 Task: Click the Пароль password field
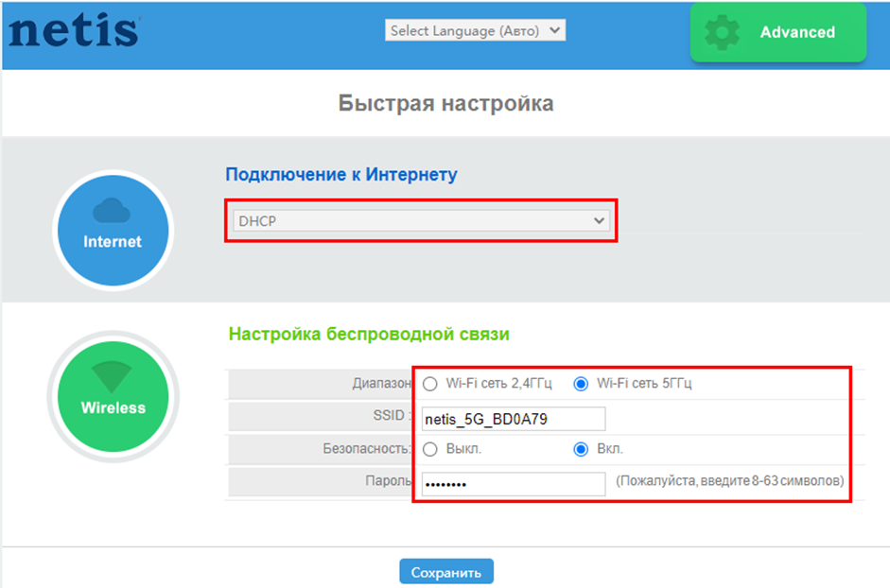tap(513, 483)
